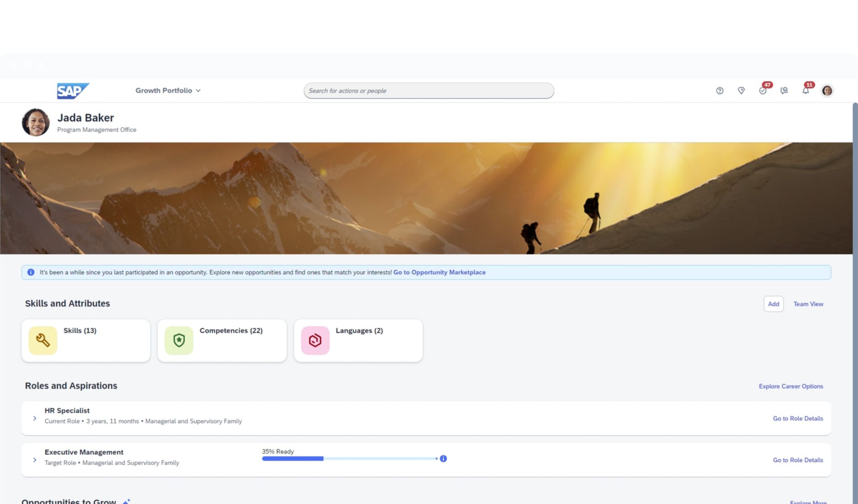Select Go to Role Details for HR Specialist
858x504 pixels.
pos(797,418)
